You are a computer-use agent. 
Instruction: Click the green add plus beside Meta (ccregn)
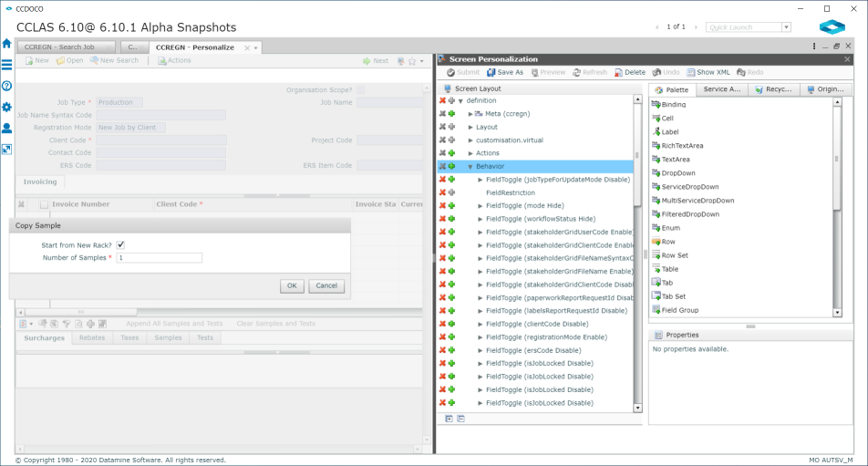(451, 113)
